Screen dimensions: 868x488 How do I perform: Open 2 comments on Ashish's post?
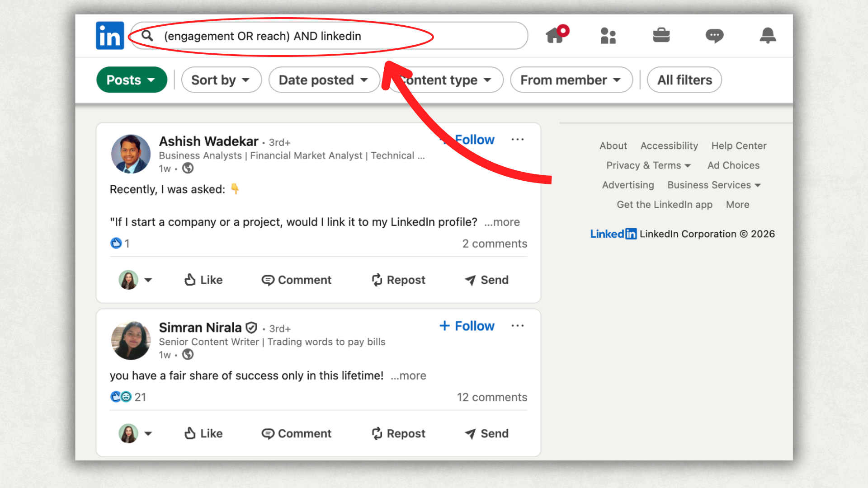point(495,244)
